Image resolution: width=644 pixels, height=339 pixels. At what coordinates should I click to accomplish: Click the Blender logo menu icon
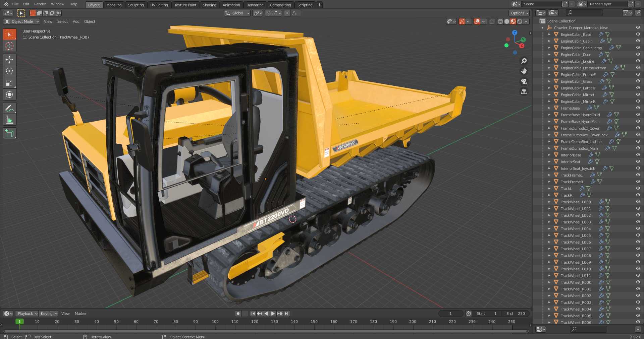tap(6, 4)
